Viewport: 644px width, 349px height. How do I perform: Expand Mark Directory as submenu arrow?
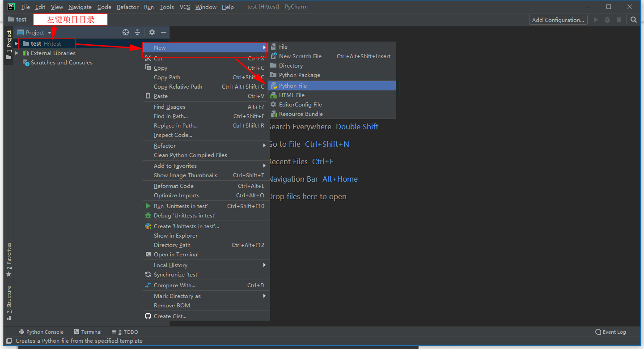(x=264, y=296)
